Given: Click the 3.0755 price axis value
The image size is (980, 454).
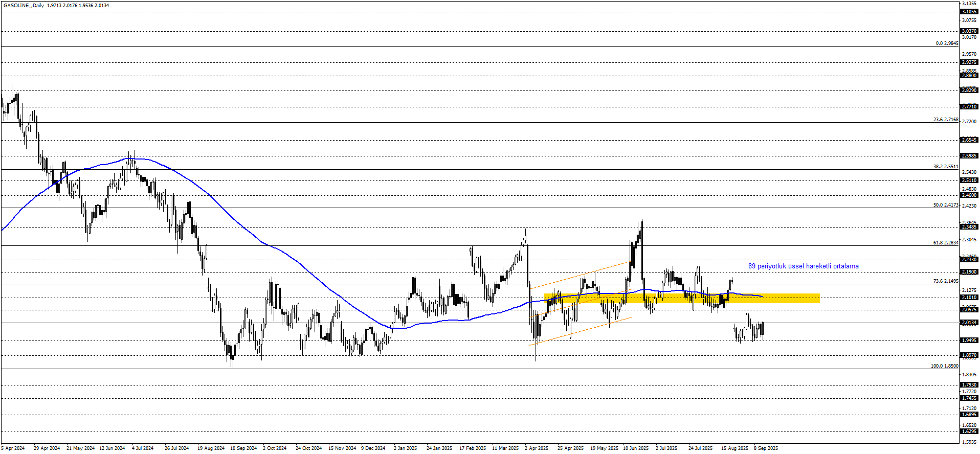Looking at the screenshot, I should coord(970,20).
